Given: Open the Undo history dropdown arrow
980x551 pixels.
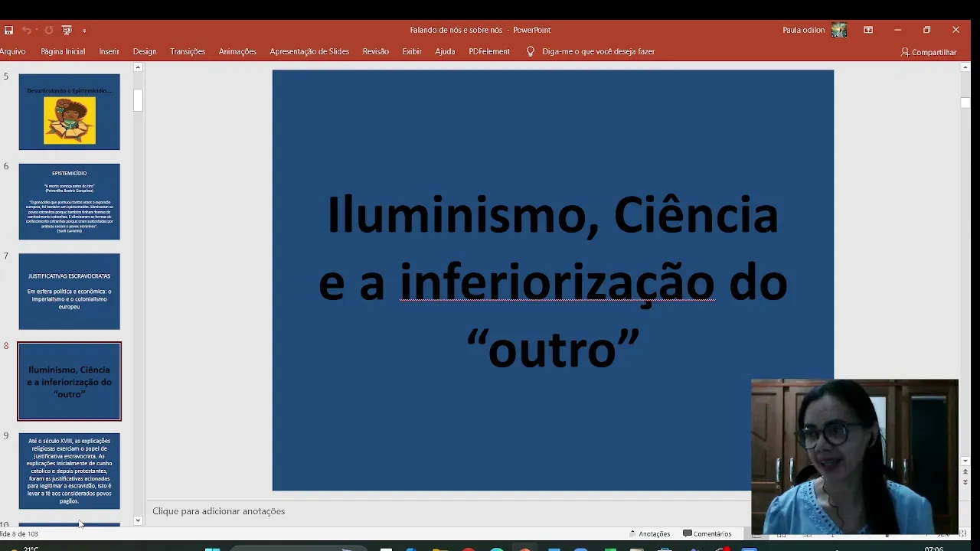Looking at the screenshot, I should [x=36, y=30].
